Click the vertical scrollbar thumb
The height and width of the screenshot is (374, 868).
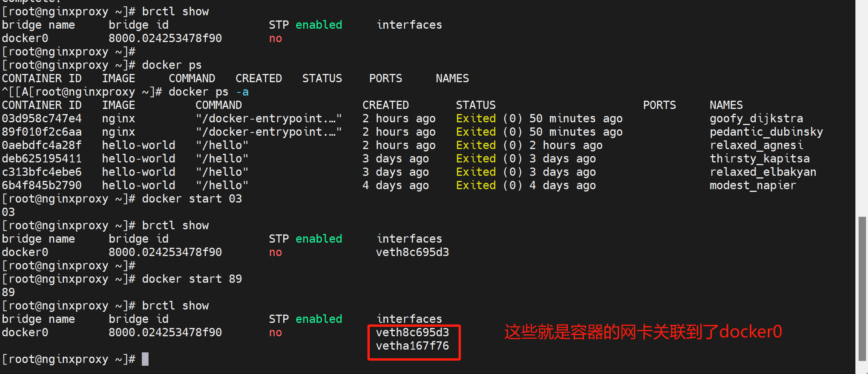862,288
